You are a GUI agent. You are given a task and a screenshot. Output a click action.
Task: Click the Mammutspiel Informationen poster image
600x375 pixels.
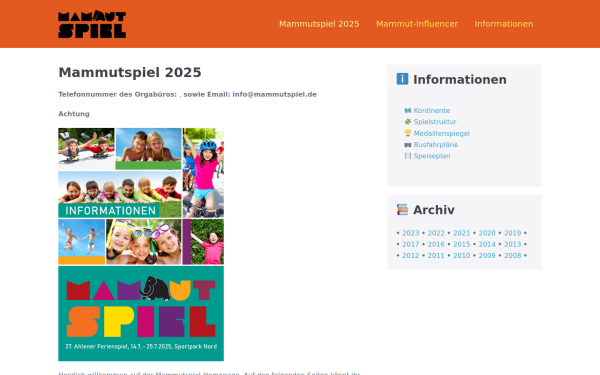[x=141, y=245]
